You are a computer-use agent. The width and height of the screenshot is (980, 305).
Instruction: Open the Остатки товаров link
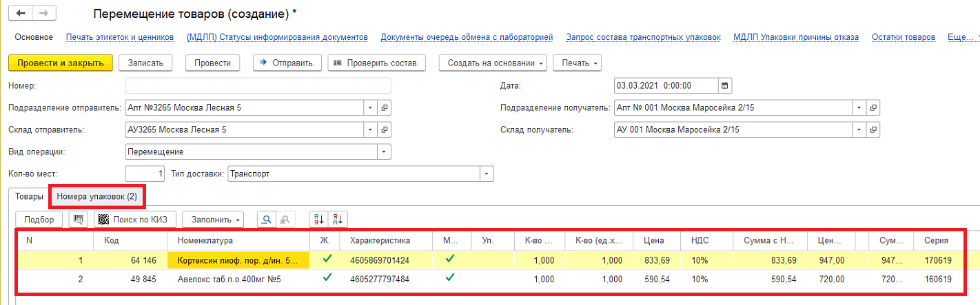tap(903, 37)
